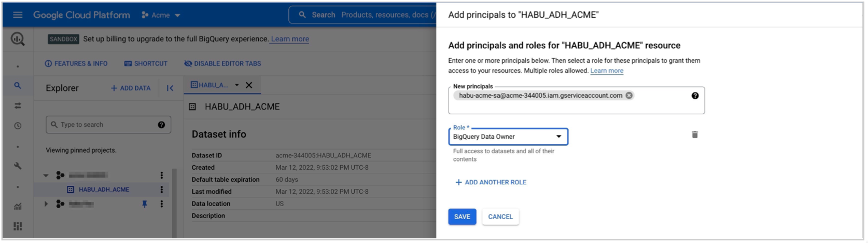This screenshot has width=868, height=243.
Task: Click the SAVE button
Action: click(461, 217)
